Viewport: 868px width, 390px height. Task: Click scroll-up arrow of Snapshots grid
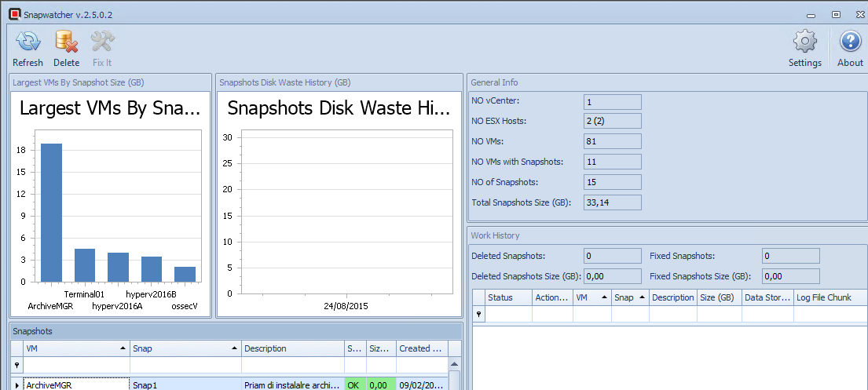point(454,365)
